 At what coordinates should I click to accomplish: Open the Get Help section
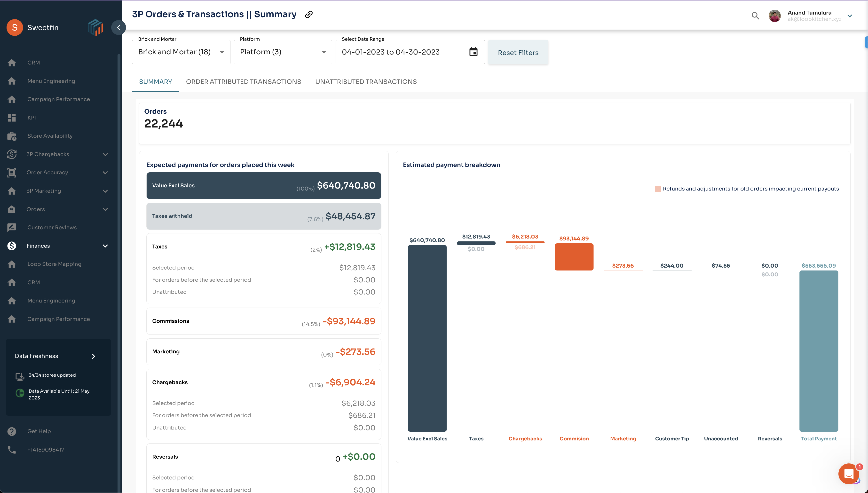[x=39, y=431]
